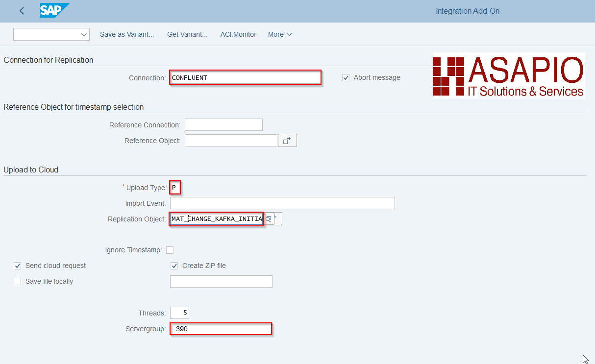The height and width of the screenshot is (364, 595).
Task: Toggle Create ZIP file checkbox
Action: [174, 266]
